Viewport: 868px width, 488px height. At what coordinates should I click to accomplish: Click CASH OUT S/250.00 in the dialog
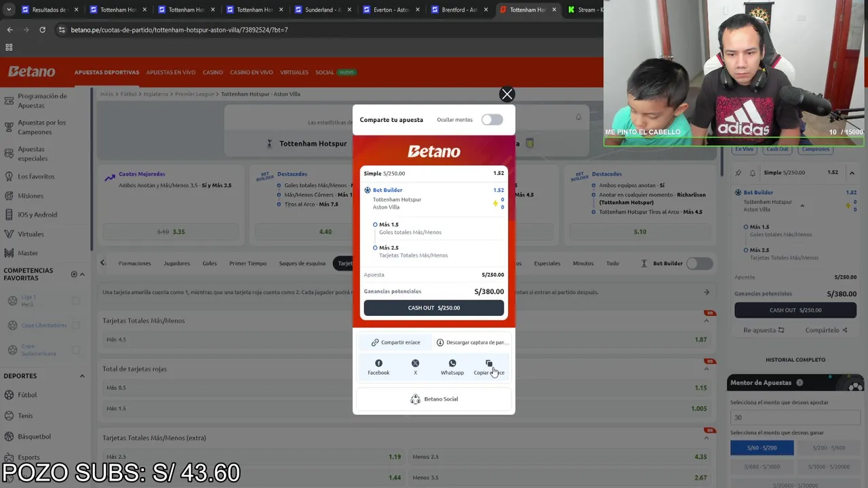coord(434,308)
